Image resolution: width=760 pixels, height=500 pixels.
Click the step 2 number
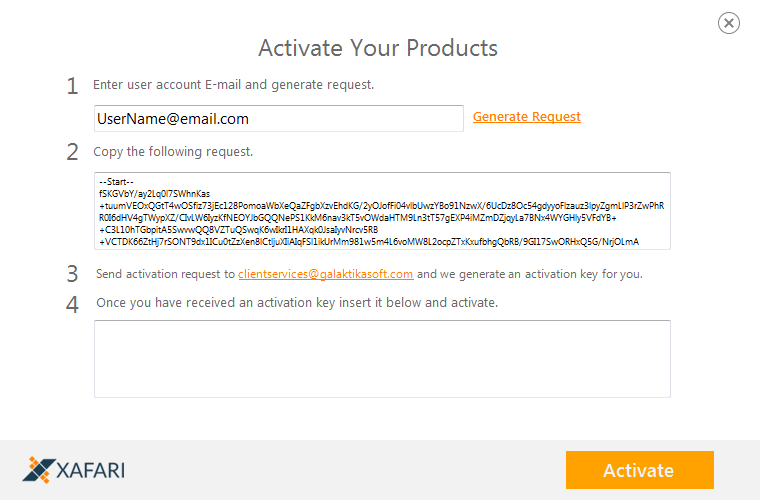coord(72,152)
